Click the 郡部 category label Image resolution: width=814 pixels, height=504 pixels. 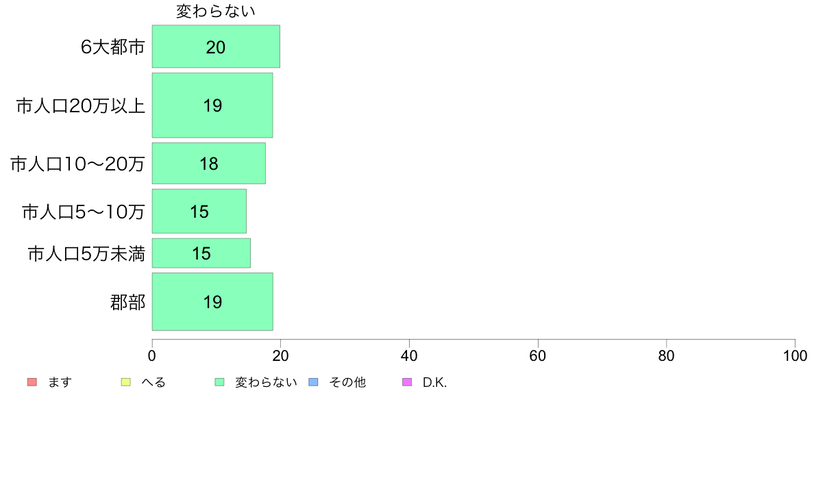(x=127, y=302)
